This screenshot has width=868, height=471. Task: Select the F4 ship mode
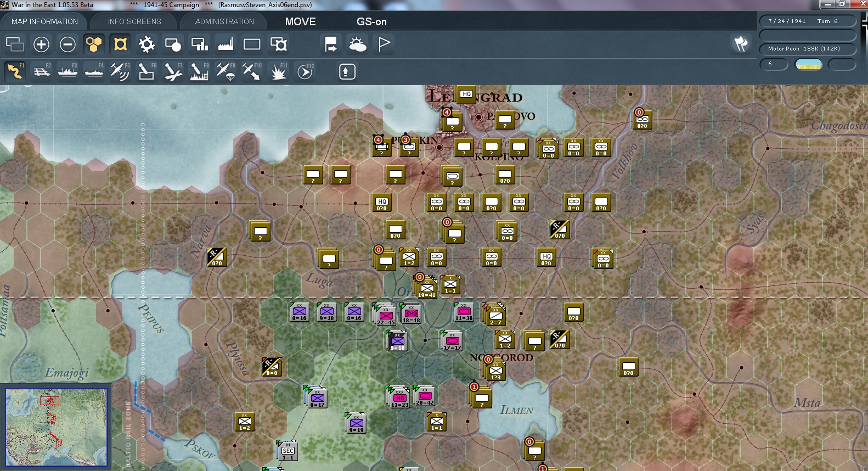(x=94, y=71)
